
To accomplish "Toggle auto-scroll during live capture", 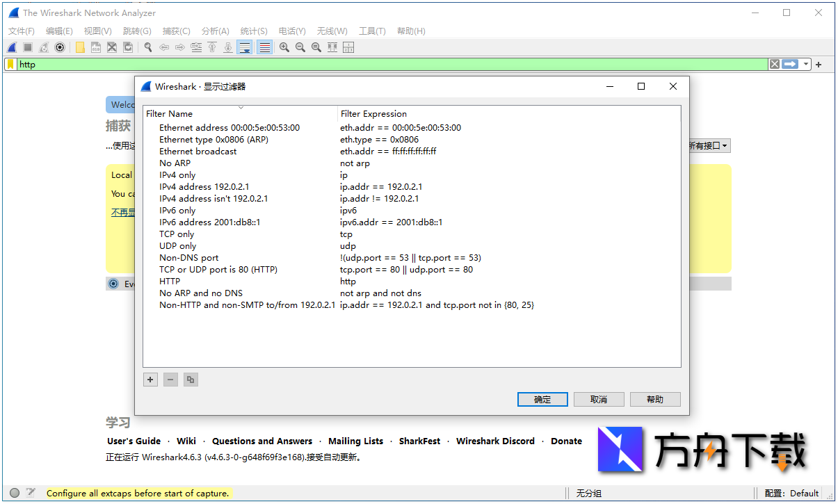I will click(245, 47).
